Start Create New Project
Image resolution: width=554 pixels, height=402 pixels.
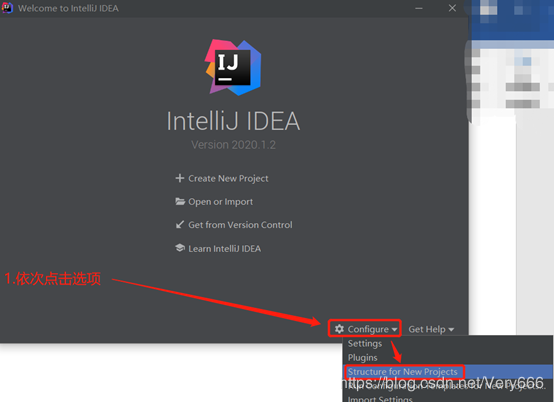tap(228, 178)
